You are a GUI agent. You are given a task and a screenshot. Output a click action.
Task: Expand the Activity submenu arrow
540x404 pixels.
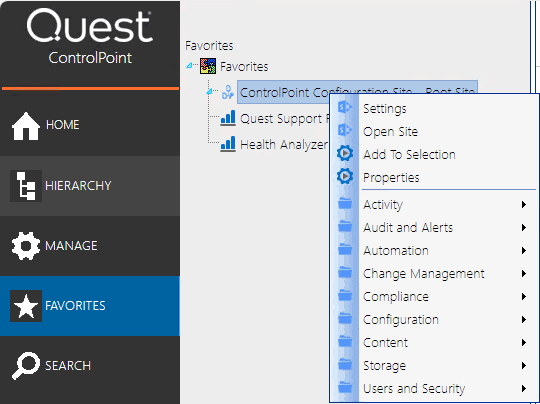tap(524, 205)
